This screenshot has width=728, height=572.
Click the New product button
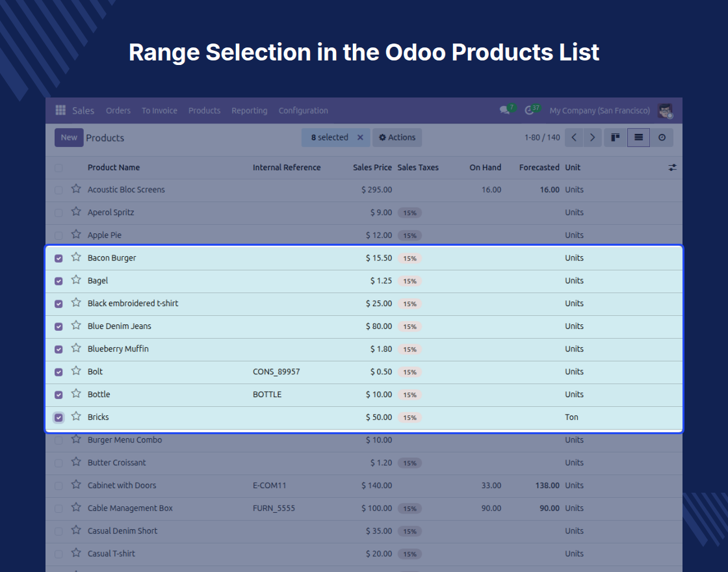(x=69, y=137)
